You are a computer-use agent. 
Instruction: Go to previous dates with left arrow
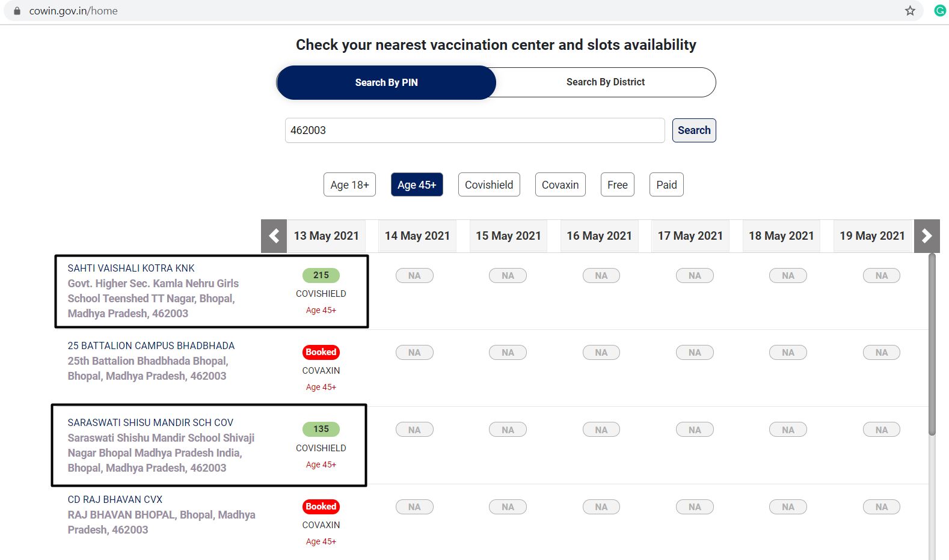[274, 236]
